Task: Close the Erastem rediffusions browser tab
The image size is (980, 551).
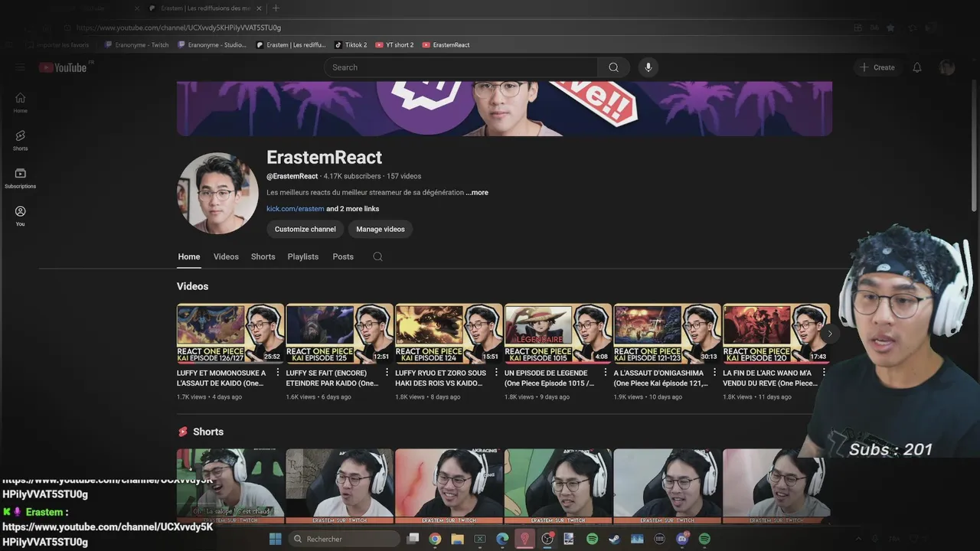Action: pyautogui.click(x=260, y=8)
